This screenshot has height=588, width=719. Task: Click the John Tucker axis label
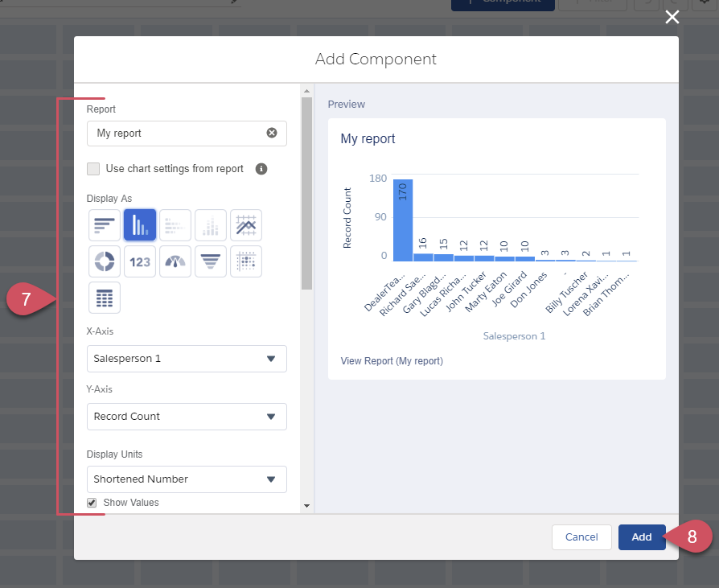click(x=466, y=291)
